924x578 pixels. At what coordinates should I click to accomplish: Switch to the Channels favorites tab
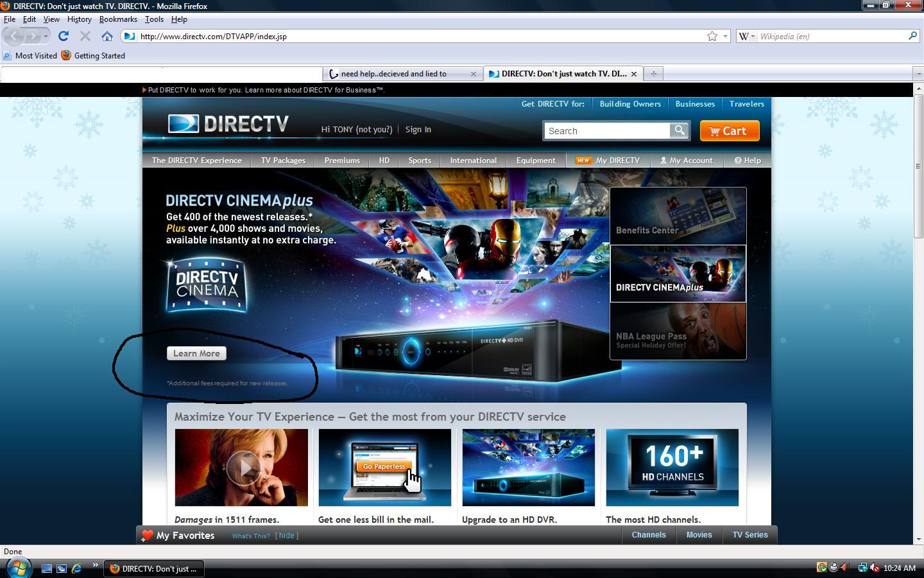pyautogui.click(x=649, y=535)
